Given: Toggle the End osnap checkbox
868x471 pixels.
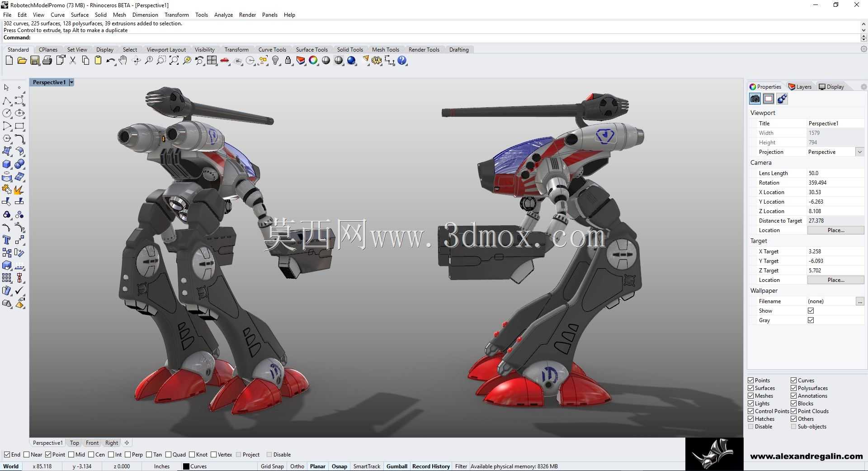Looking at the screenshot, I should click(7, 454).
